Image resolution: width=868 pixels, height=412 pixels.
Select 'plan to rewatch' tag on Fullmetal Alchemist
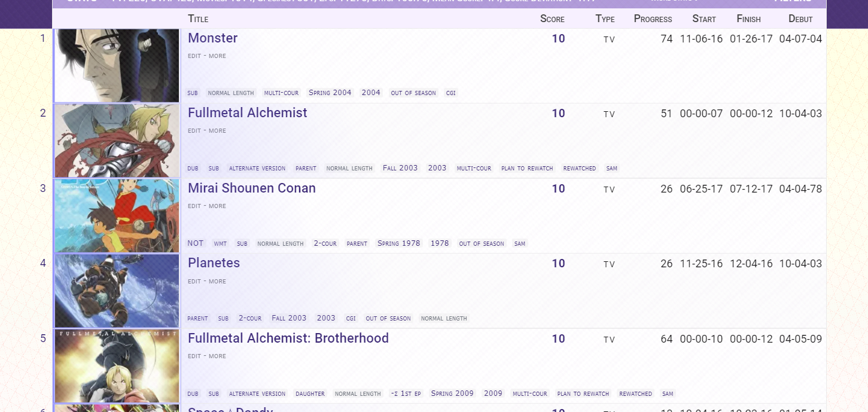tap(527, 168)
